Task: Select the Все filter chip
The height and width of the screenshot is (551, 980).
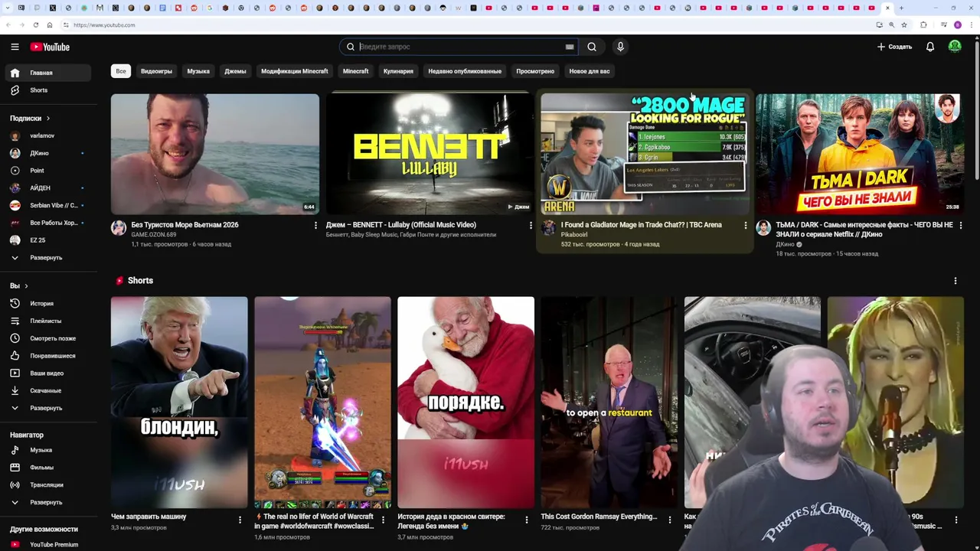Action: point(121,71)
